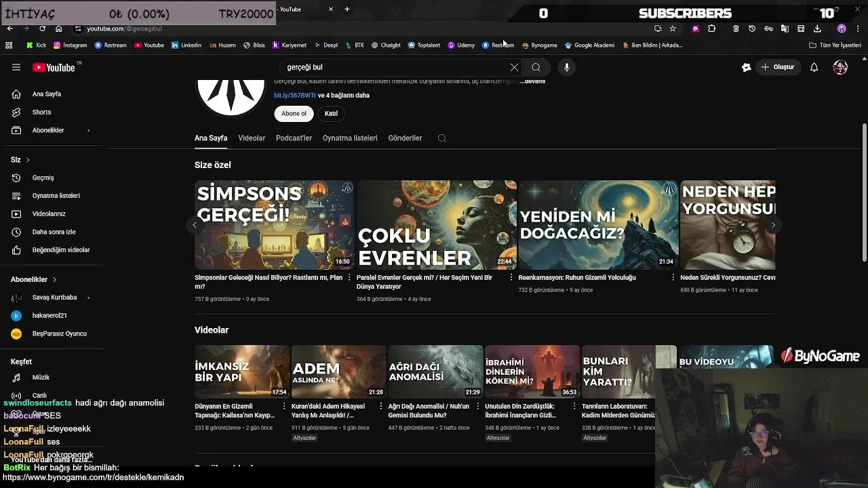
Task: Expand the Siz section
Action: pos(20,160)
